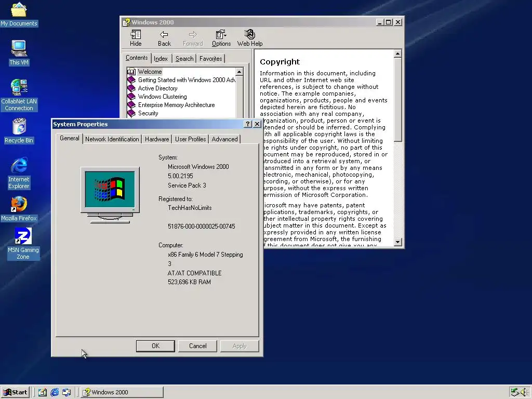Open My Documents desktop icon
Image resolution: width=532 pixels, height=399 pixels.
pyautogui.click(x=19, y=14)
